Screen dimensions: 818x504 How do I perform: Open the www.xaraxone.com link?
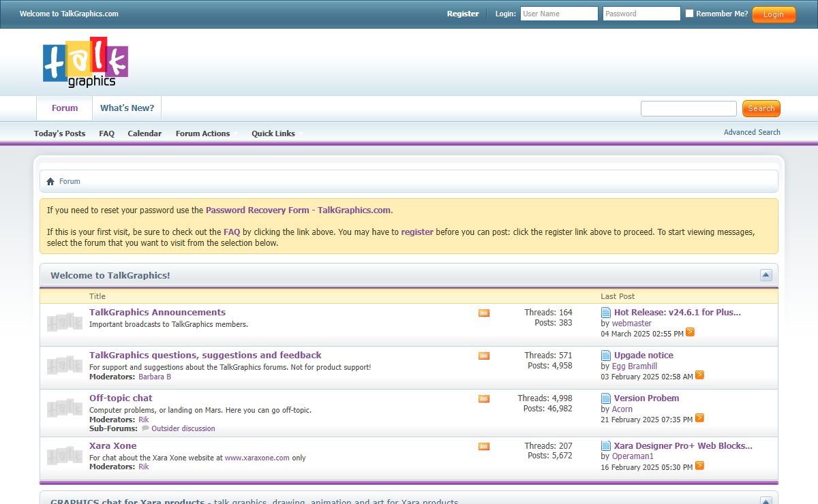(257, 458)
